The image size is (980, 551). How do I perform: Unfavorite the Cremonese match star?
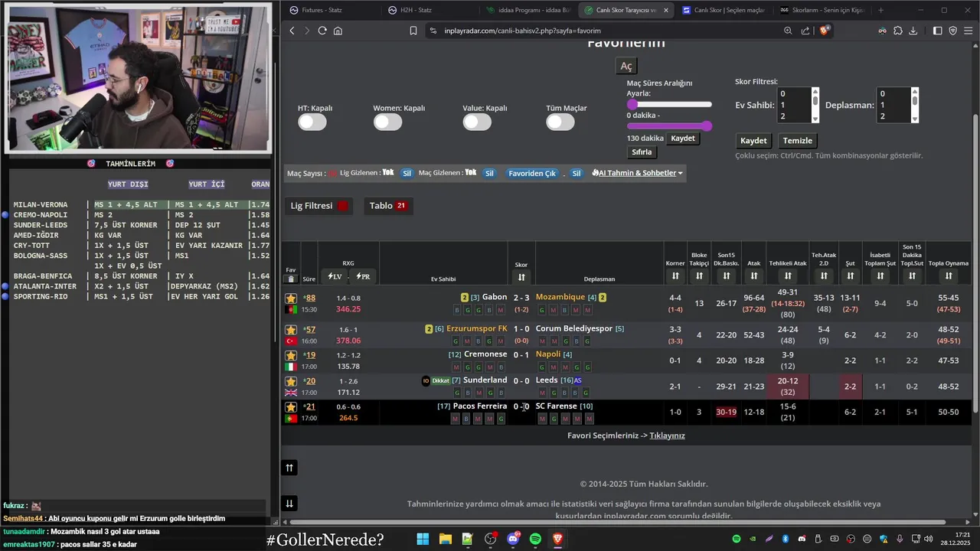[291, 355]
